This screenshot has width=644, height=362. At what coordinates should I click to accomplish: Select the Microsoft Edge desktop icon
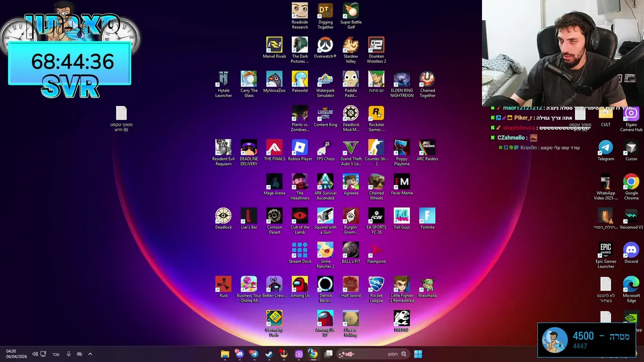[631, 289]
